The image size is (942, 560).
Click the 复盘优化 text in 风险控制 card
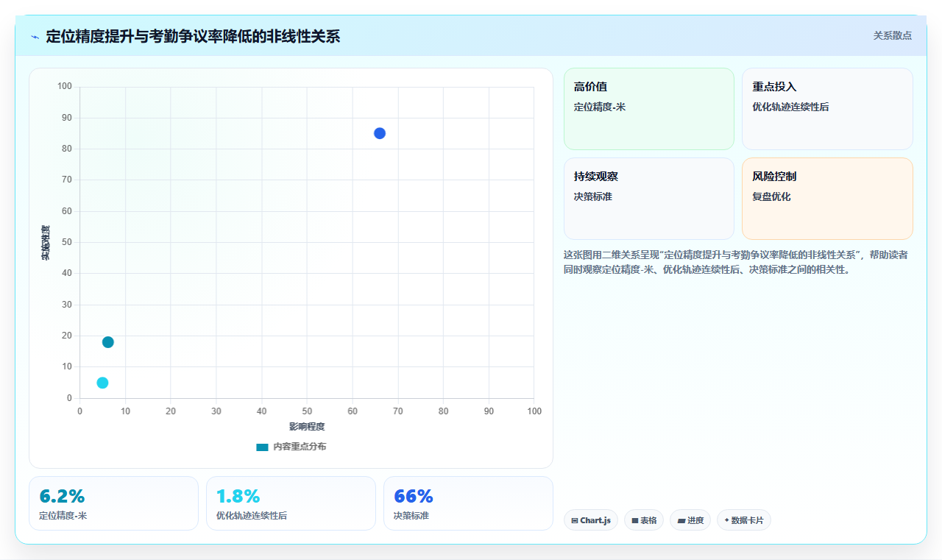coord(771,196)
